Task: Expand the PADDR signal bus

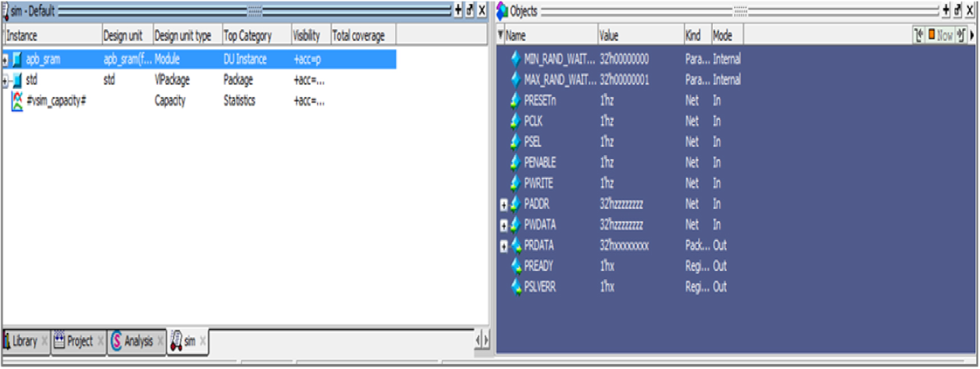Action: click(x=504, y=204)
